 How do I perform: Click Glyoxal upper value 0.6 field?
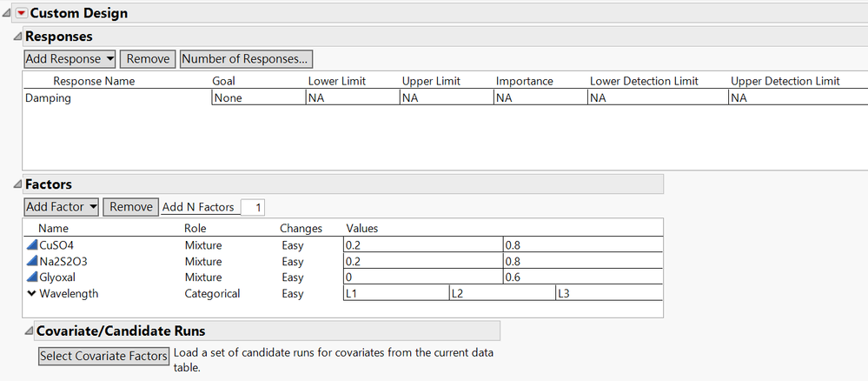coord(582,277)
